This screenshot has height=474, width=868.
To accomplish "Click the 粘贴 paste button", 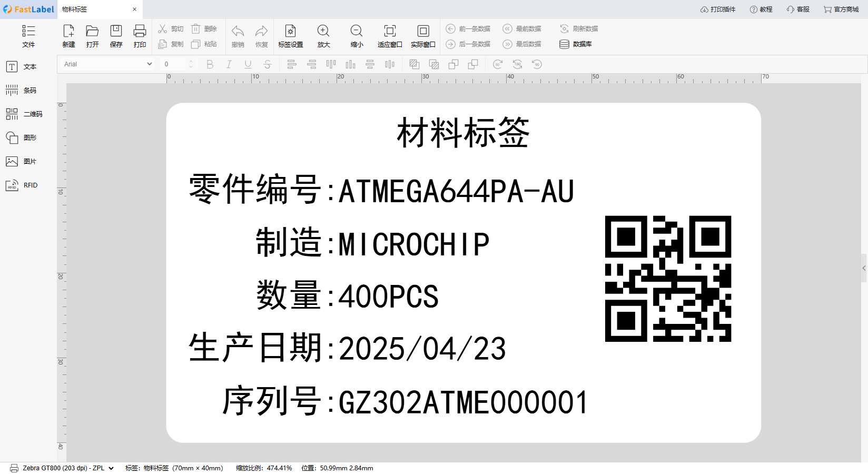I will point(204,44).
